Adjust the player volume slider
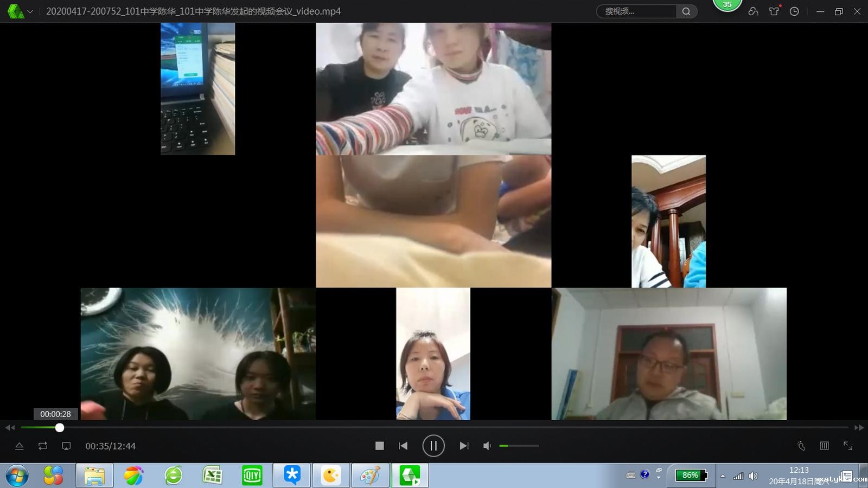The image size is (868, 488). pos(519,446)
